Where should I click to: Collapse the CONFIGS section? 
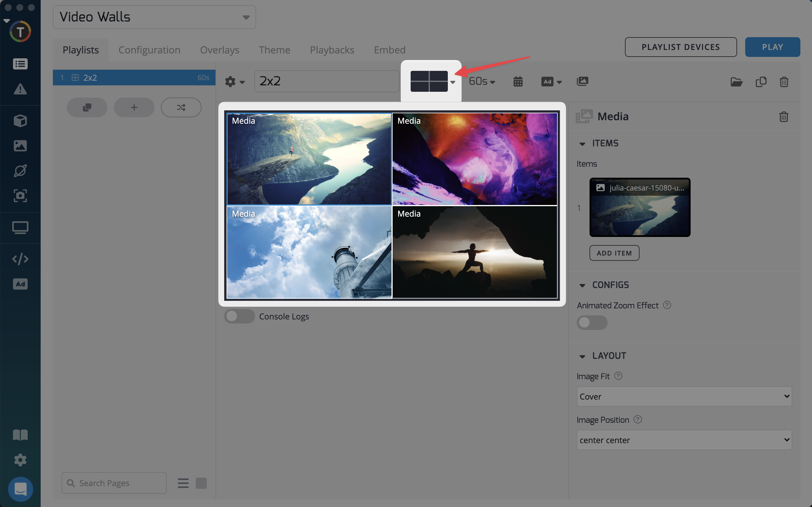coord(582,285)
